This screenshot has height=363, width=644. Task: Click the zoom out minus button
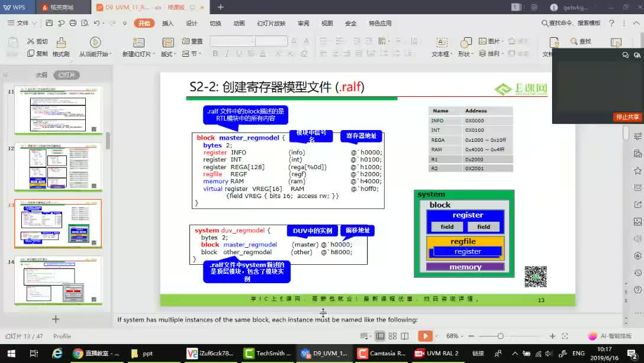click(x=471, y=336)
